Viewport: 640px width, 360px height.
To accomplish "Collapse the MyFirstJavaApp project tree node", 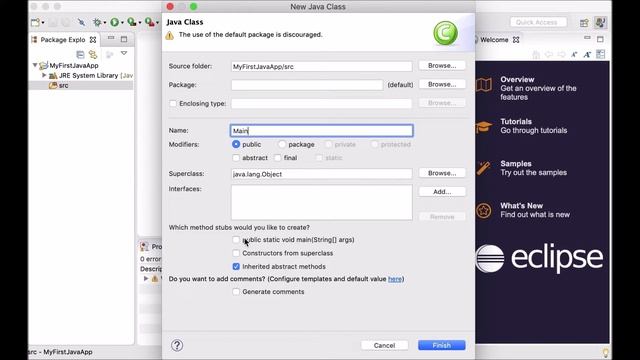I will (x=35, y=65).
